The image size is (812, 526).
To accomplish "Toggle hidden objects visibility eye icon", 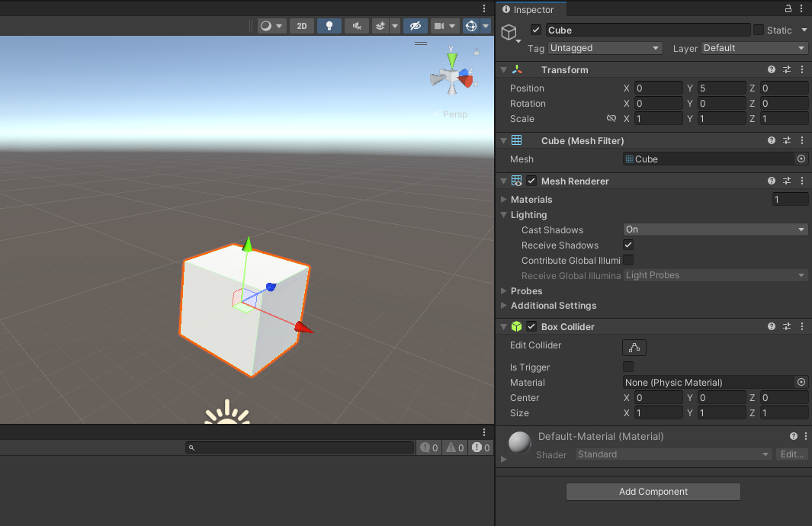I will (x=416, y=26).
